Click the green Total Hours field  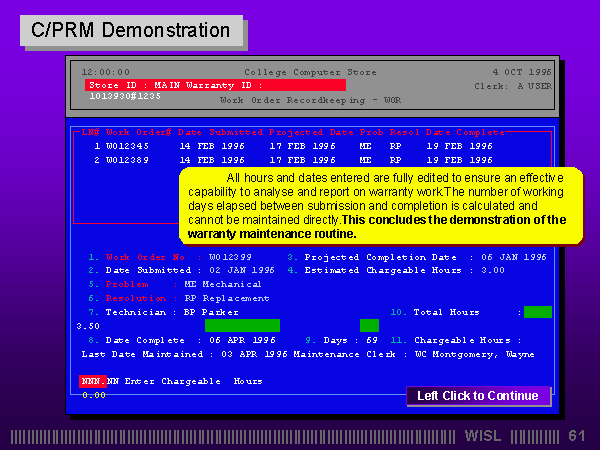pyautogui.click(x=537, y=312)
